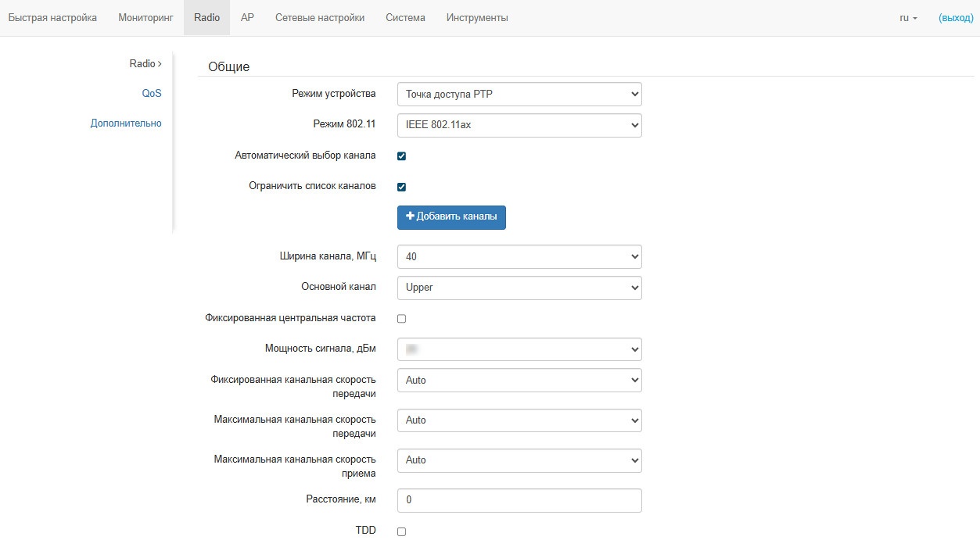Enable Фиксированная центральная частота checkbox
This screenshot has height=540, width=980.
(402, 319)
